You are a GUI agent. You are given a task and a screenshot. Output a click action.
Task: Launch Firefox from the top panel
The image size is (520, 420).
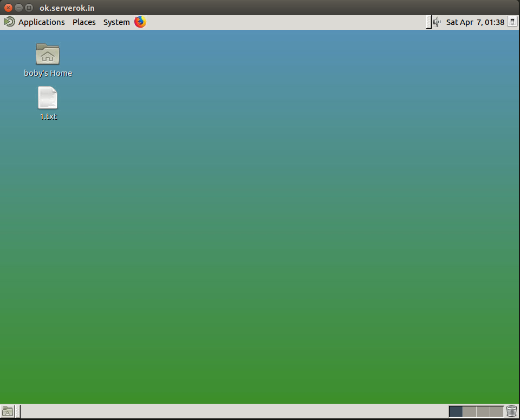pyautogui.click(x=140, y=22)
